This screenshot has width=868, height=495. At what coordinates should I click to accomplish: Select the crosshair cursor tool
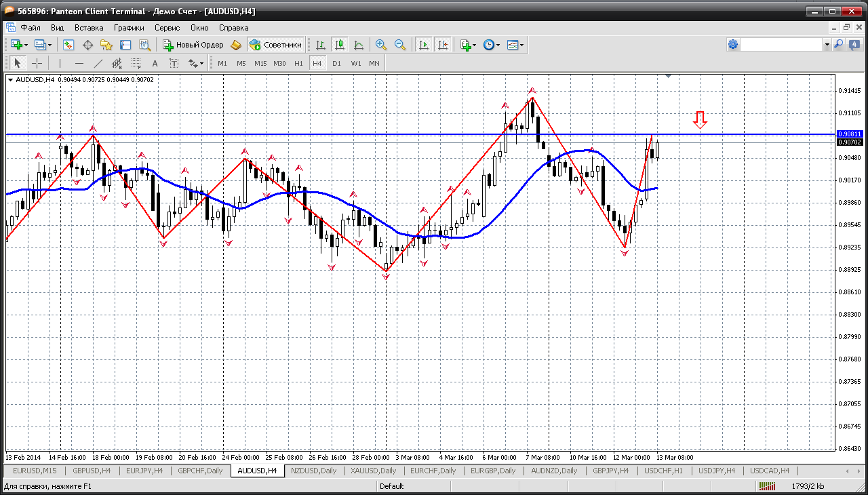37,63
